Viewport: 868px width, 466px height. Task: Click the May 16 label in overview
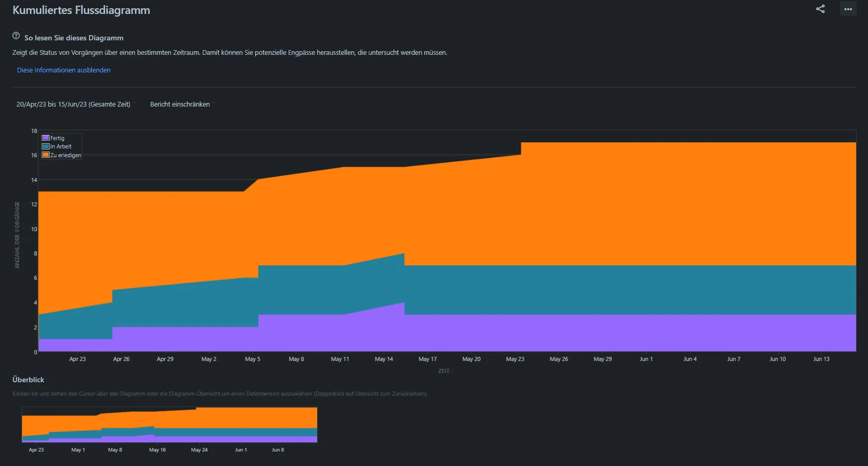[157, 450]
